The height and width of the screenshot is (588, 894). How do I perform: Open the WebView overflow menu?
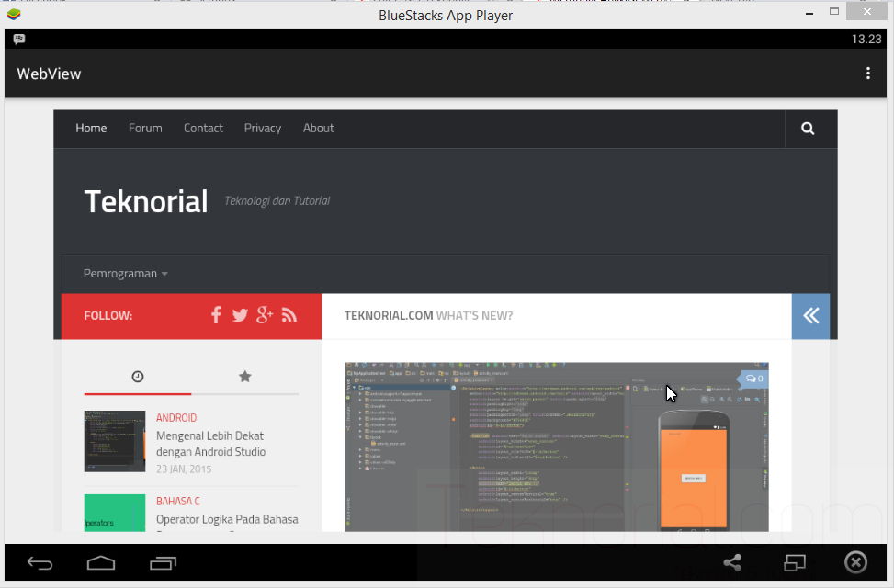pyautogui.click(x=867, y=73)
